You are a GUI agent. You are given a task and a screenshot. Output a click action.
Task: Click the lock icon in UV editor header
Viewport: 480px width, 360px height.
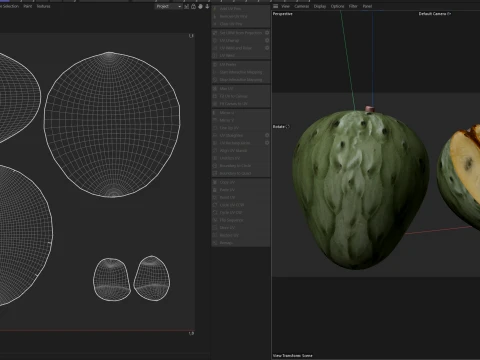(193, 6)
